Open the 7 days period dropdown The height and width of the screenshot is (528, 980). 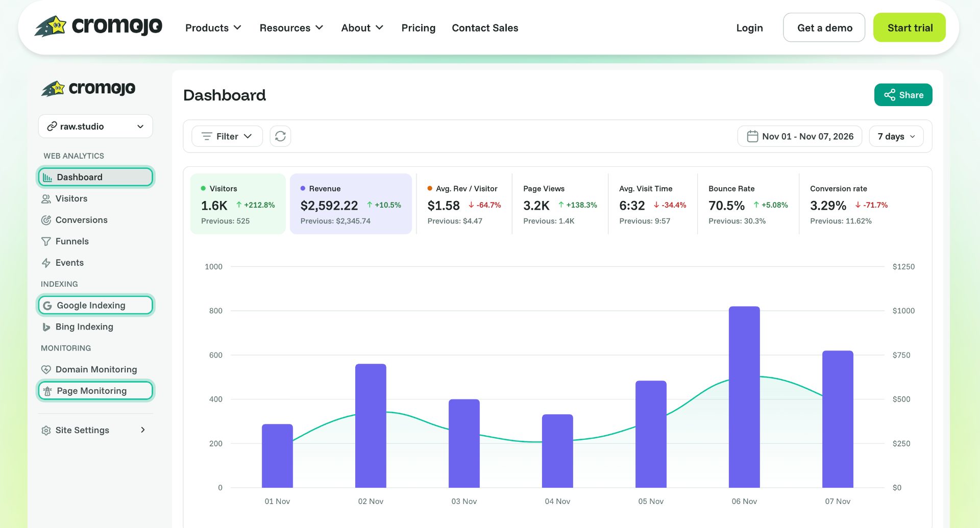[x=896, y=136]
